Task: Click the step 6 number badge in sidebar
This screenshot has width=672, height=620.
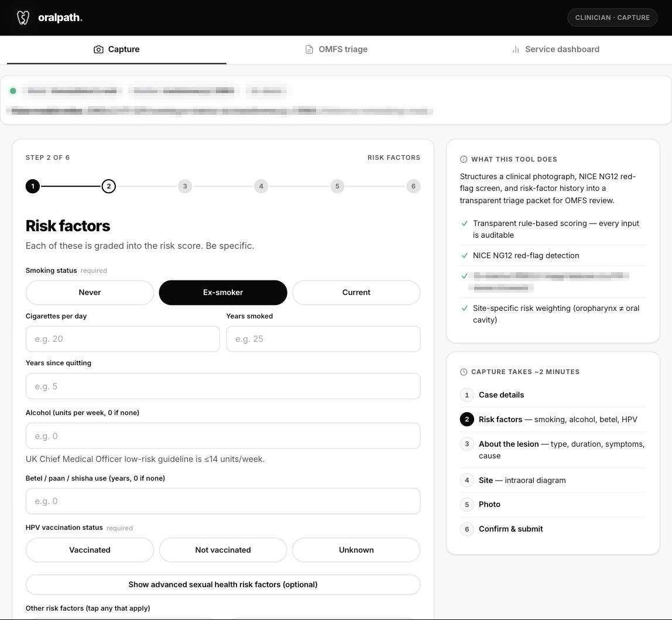Action: pyautogui.click(x=467, y=529)
